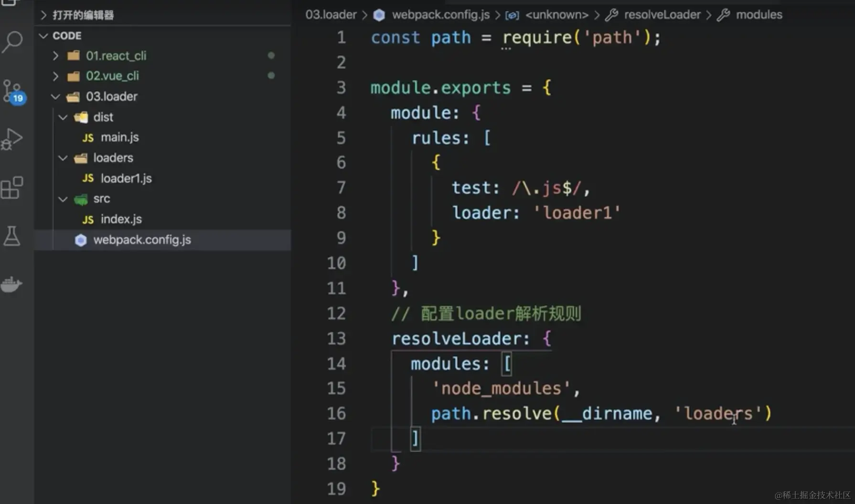The height and width of the screenshot is (504, 855).
Task: Click the src folder icon
Action: 81,199
